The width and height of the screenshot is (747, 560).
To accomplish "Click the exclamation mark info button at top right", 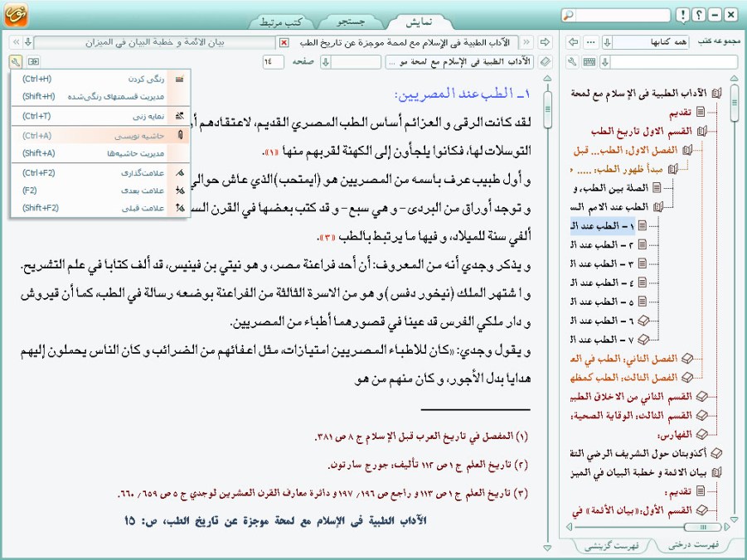I will 683,15.
